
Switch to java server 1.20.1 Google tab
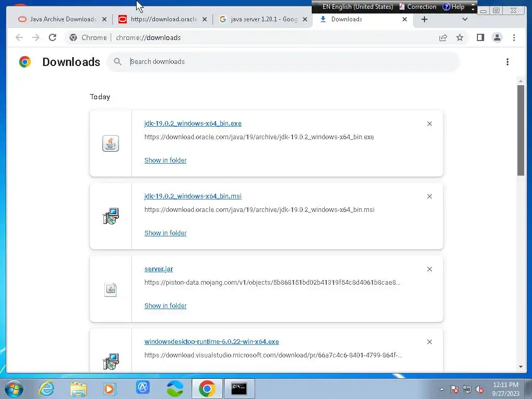pos(263,19)
